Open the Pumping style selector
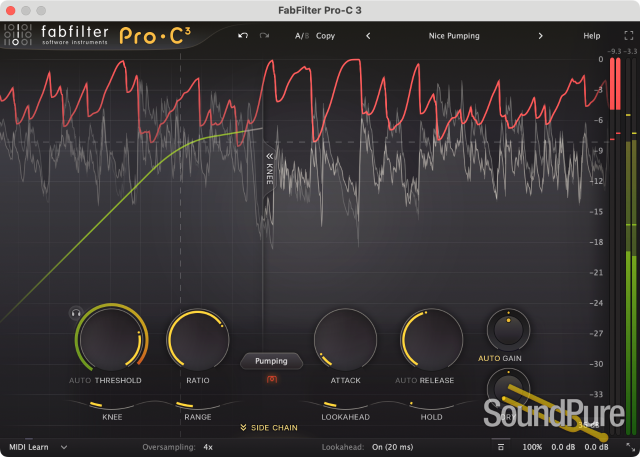640x457 pixels. 271,361
